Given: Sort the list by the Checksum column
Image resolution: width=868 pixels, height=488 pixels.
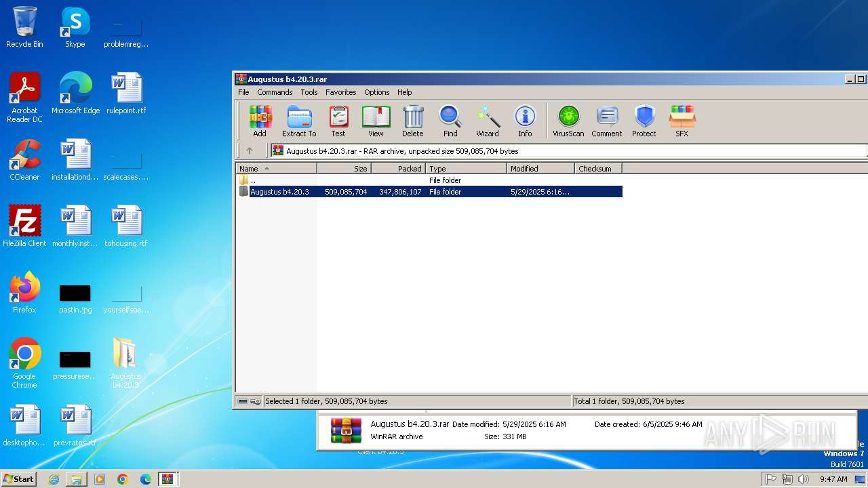Looking at the screenshot, I should point(598,169).
